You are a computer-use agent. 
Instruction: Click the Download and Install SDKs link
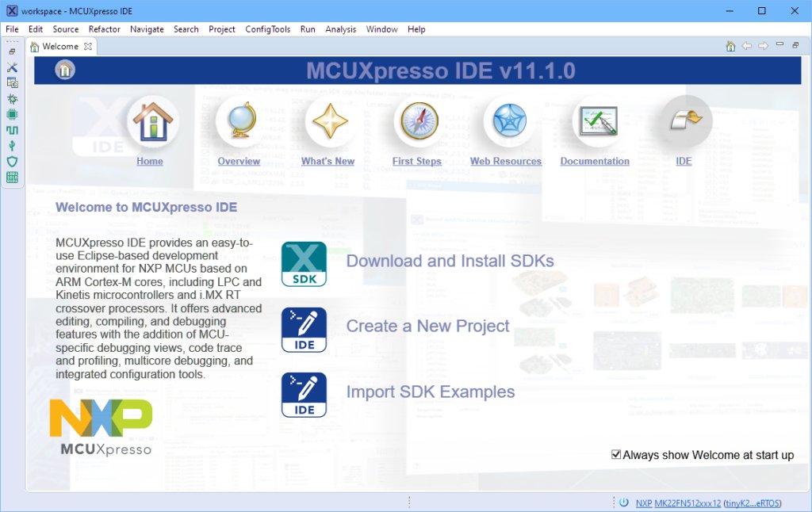coord(450,261)
